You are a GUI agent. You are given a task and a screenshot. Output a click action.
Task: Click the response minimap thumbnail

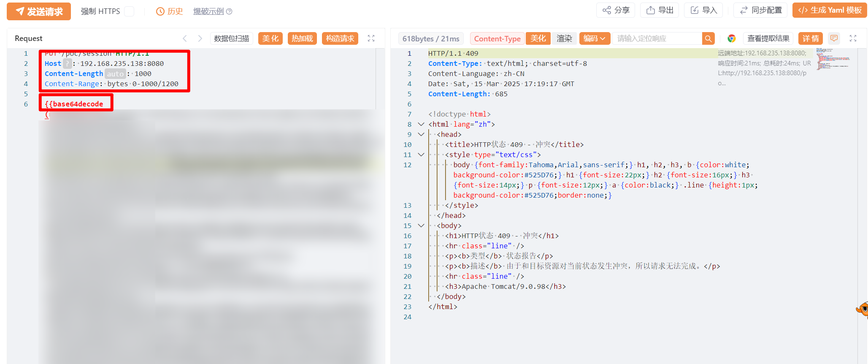833,58
